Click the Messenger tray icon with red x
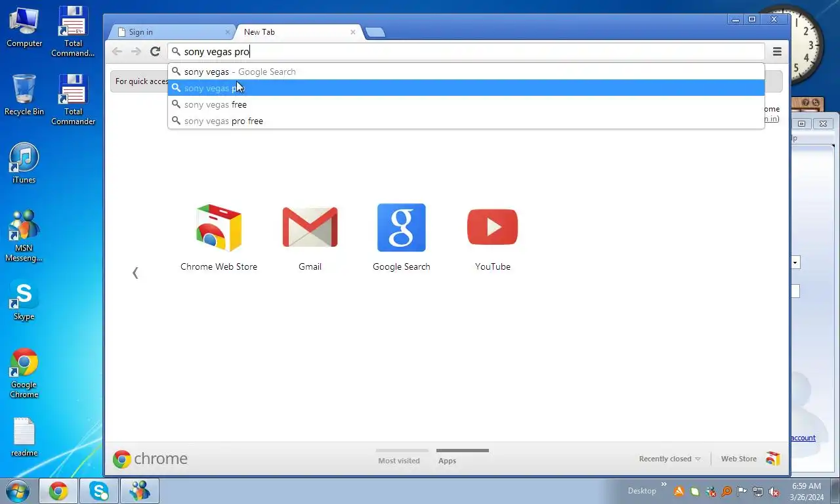 pyautogui.click(x=711, y=492)
